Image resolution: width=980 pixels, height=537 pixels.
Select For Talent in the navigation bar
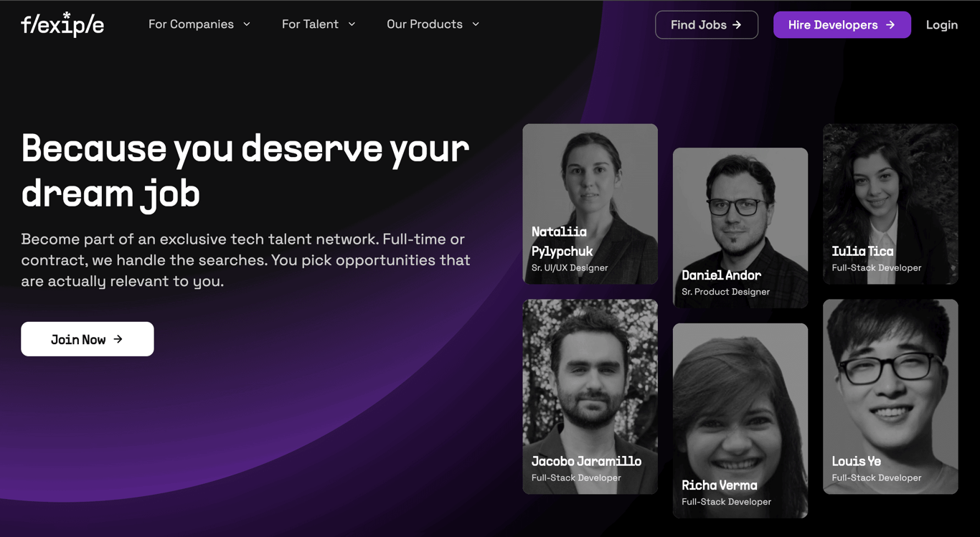[310, 24]
